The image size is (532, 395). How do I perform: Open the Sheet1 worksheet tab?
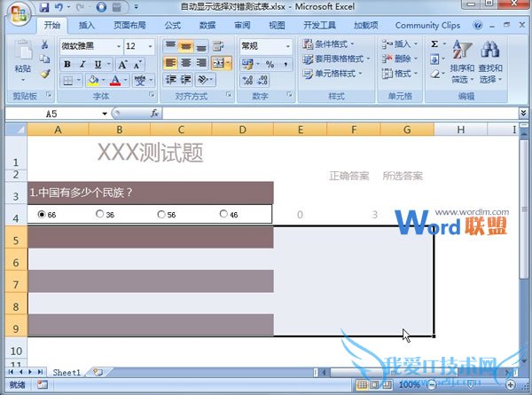click(x=66, y=373)
